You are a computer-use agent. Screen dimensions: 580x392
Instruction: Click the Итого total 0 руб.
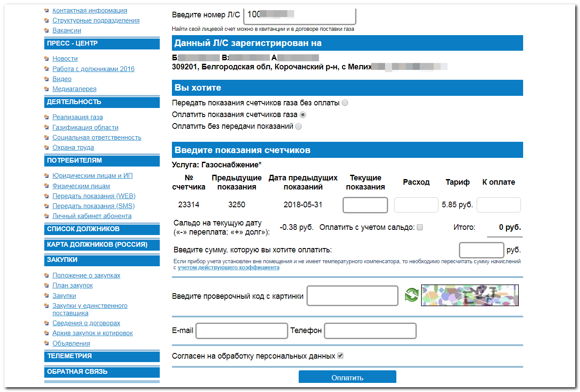510,227
